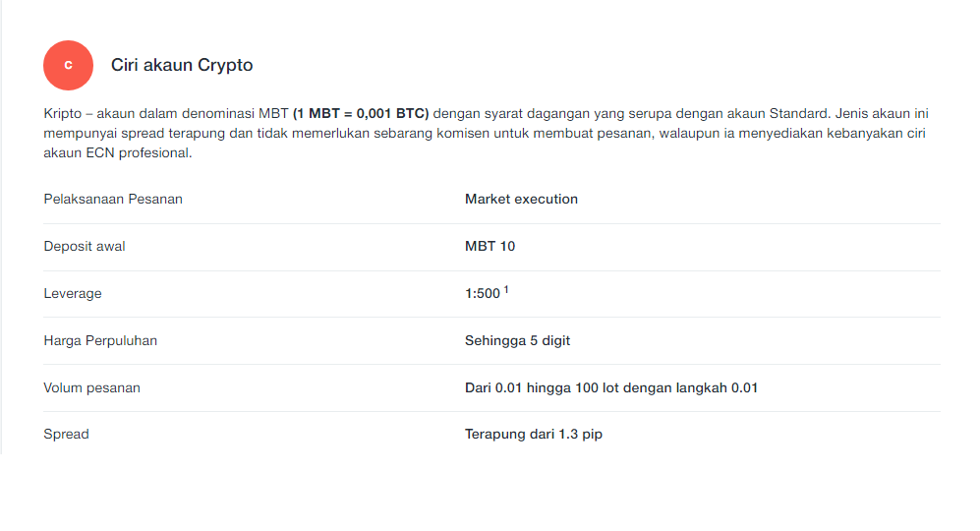Screen dimensions: 980x531
Task: Click the 'Leverage' row label
Action: (73, 293)
